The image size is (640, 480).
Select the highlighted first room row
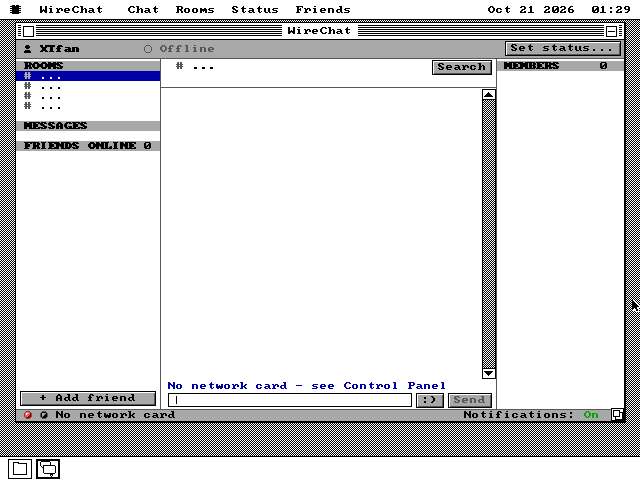click(88, 76)
